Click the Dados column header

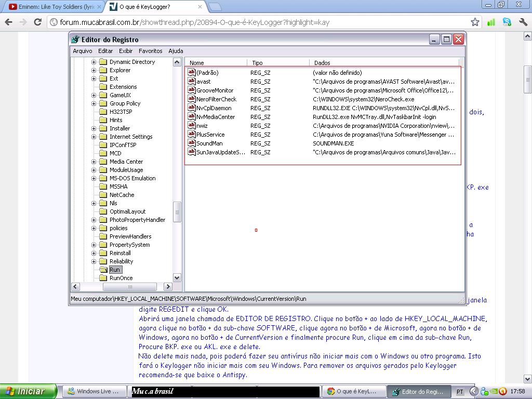(322, 63)
